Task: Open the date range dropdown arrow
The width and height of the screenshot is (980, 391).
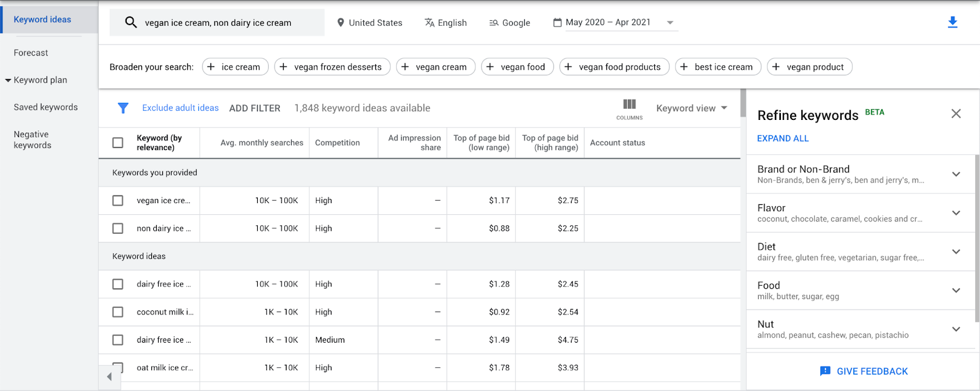Action: click(x=670, y=23)
